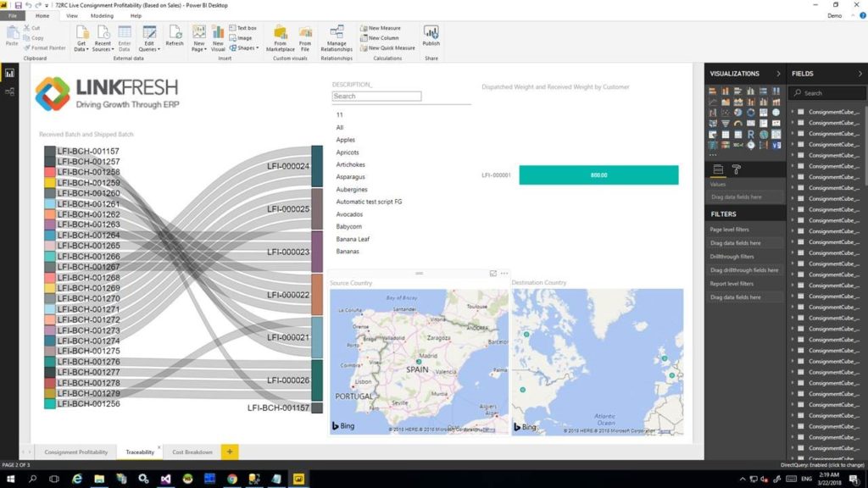Create a New Quick Measure
The width and height of the screenshot is (868, 488).
click(x=387, y=47)
